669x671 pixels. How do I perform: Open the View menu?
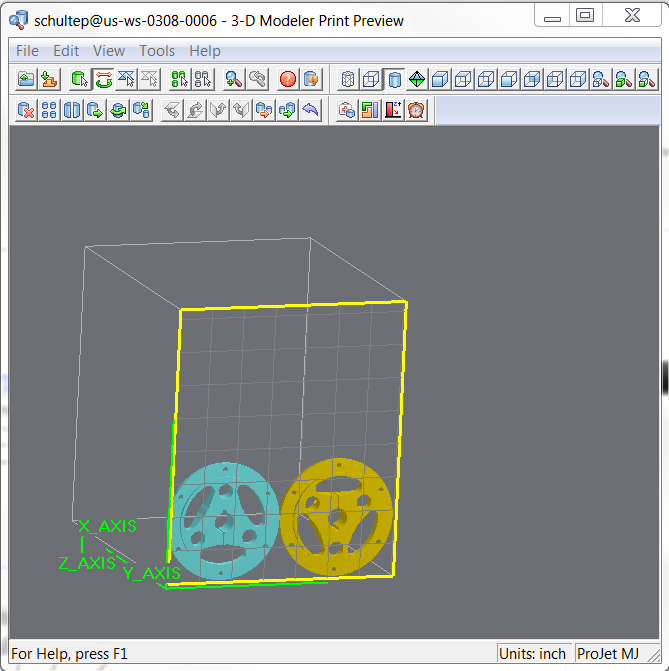[109, 50]
